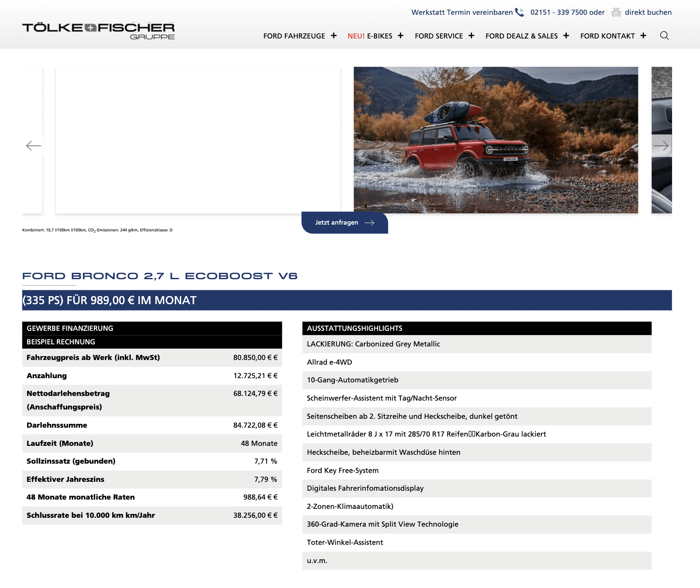This screenshot has height=588, width=700.
Task: Click Fahrzeugpreis ab Werk label
Action: [93, 357]
